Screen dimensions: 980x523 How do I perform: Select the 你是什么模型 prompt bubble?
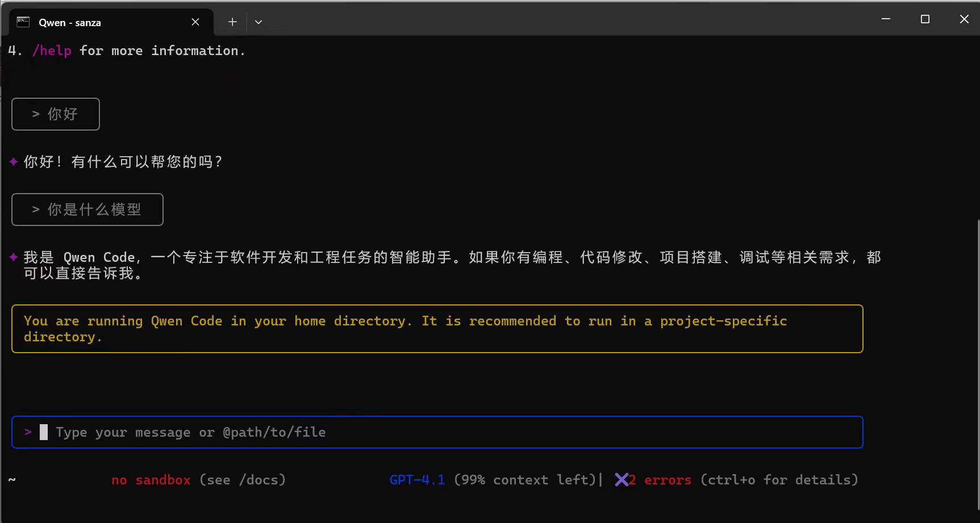(x=87, y=209)
